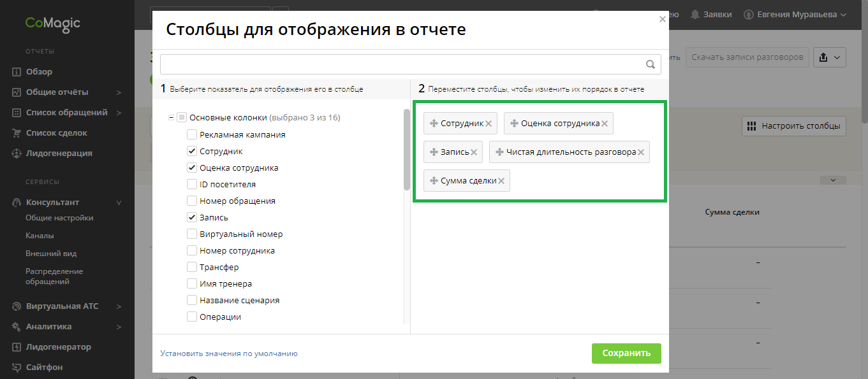
Task: Click the search magnifier icon
Action: 651,64
